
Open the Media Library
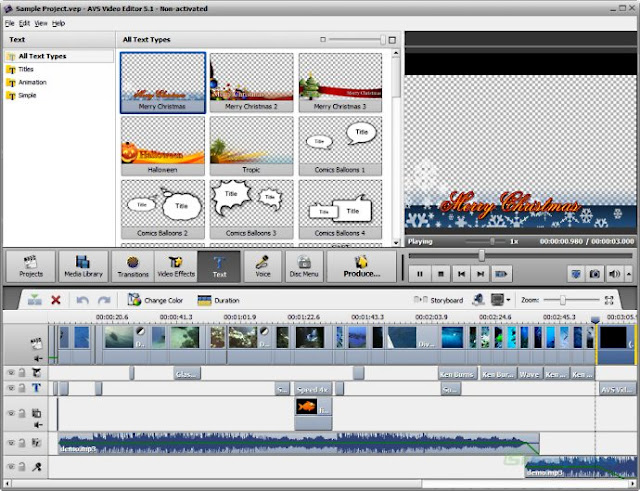(83, 266)
